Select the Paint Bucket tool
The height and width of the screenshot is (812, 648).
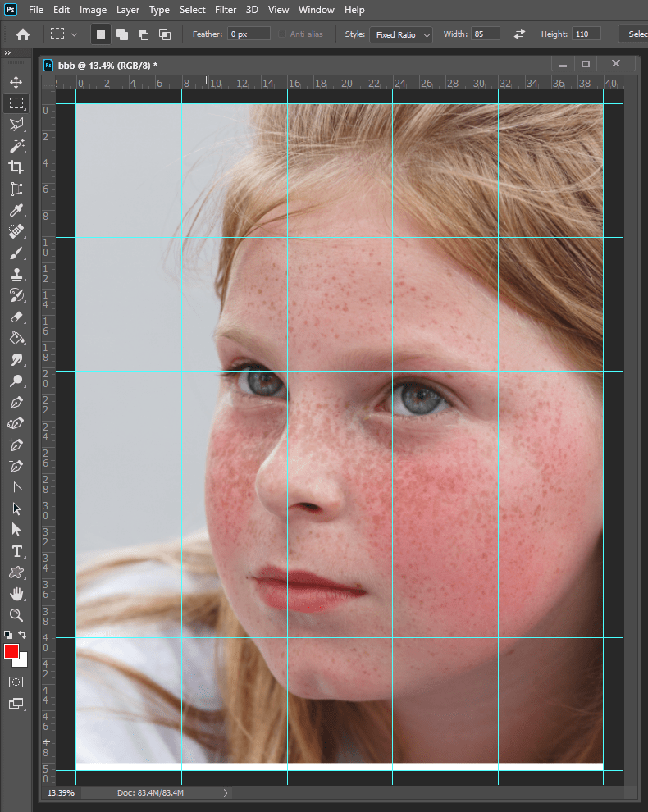point(16,338)
